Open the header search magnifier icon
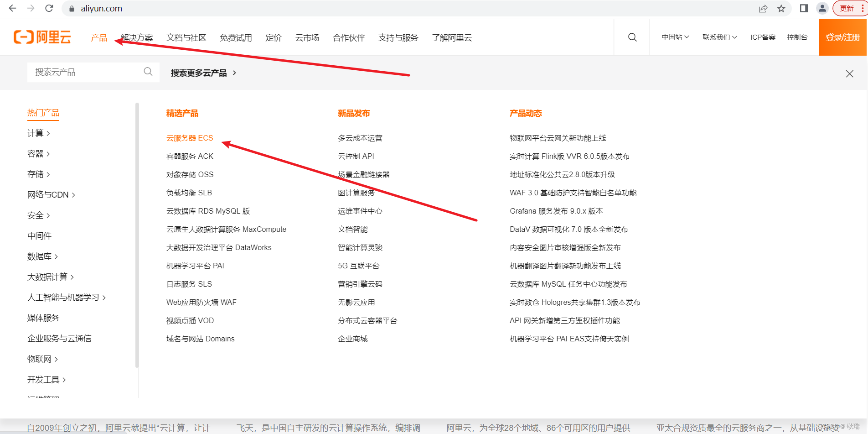868x434 pixels. pos(632,37)
